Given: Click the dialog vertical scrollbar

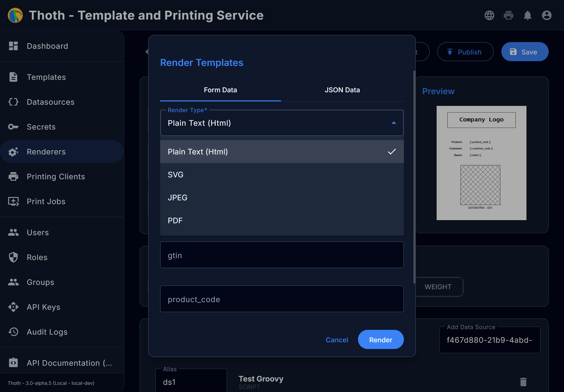Looking at the screenshot, I should pyautogui.click(x=414, y=177).
